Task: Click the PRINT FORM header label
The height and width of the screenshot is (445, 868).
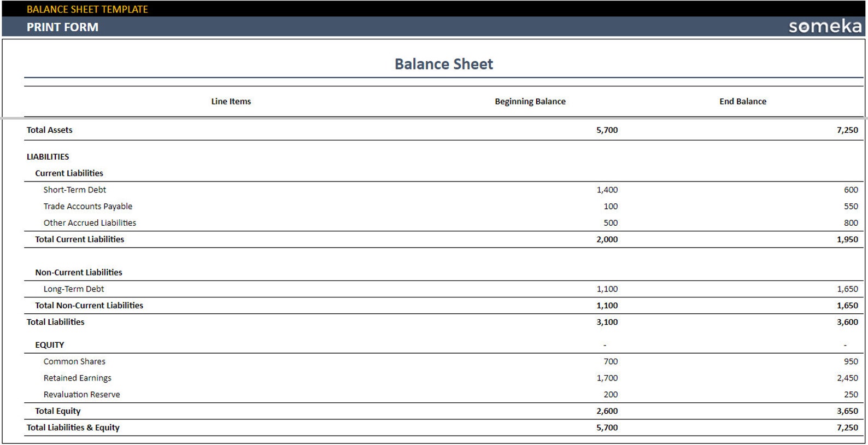Action: tap(62, 27)
